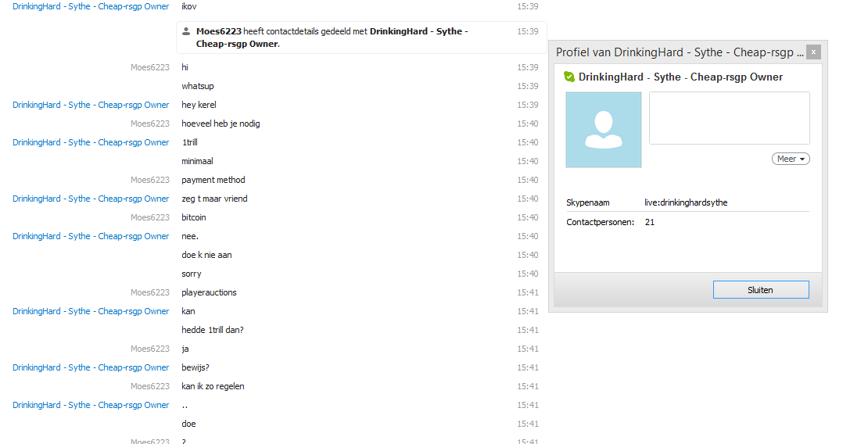Click the message 'minimaal'
The width and height of the screenshot is (868, 444).
(197, 161)
